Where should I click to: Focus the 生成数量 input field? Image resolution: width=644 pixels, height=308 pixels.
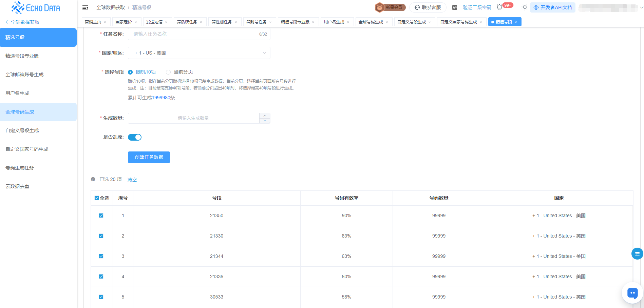point(193,118)
